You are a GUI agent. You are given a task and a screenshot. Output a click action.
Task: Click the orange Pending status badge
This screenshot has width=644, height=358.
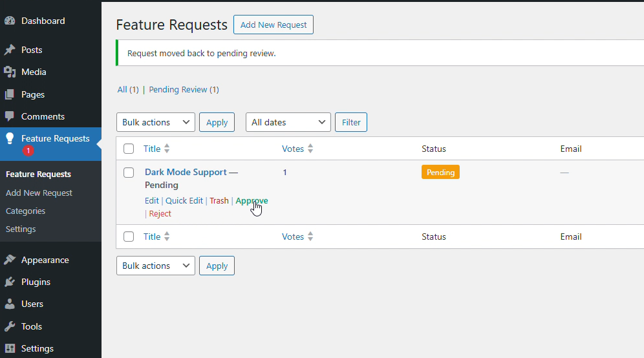[x=440, y=173]
